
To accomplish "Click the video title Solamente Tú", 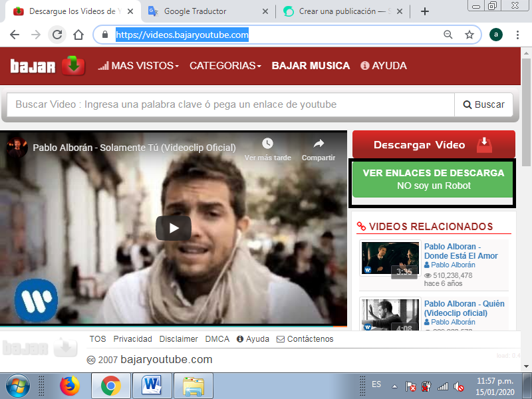I will (134, 148).
